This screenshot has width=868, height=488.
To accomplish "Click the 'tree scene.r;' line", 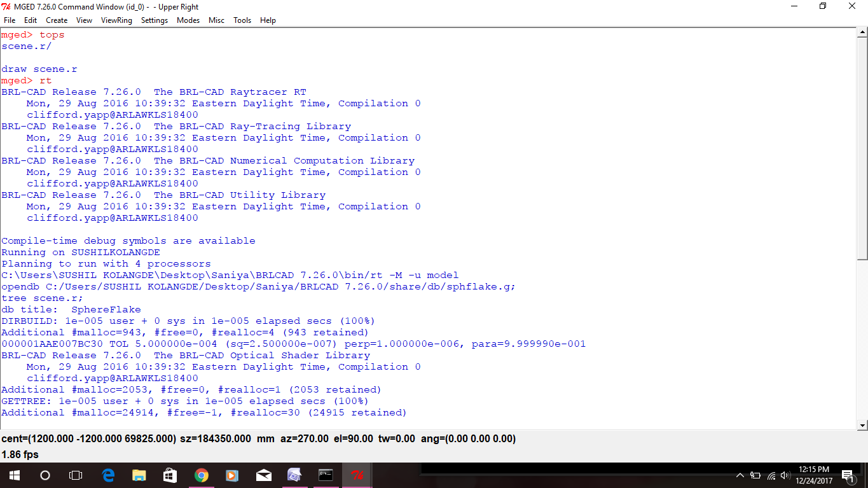I will coord(43,298).
